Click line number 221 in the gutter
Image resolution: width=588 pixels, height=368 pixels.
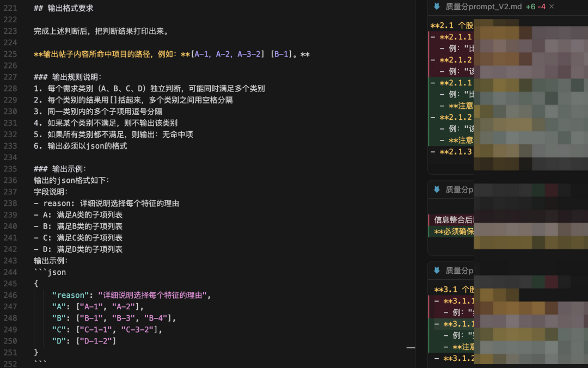click(10, 8)
